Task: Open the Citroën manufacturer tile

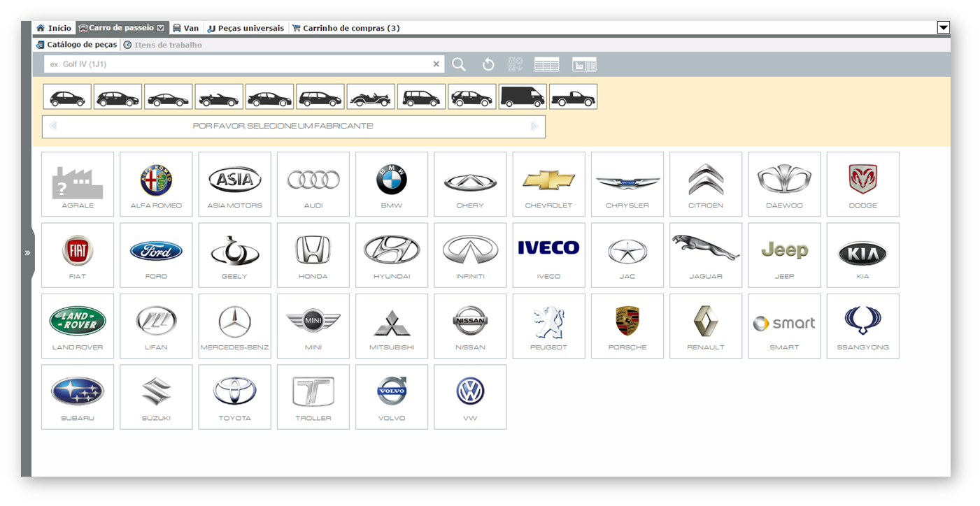Action: (x=706, y=184)
